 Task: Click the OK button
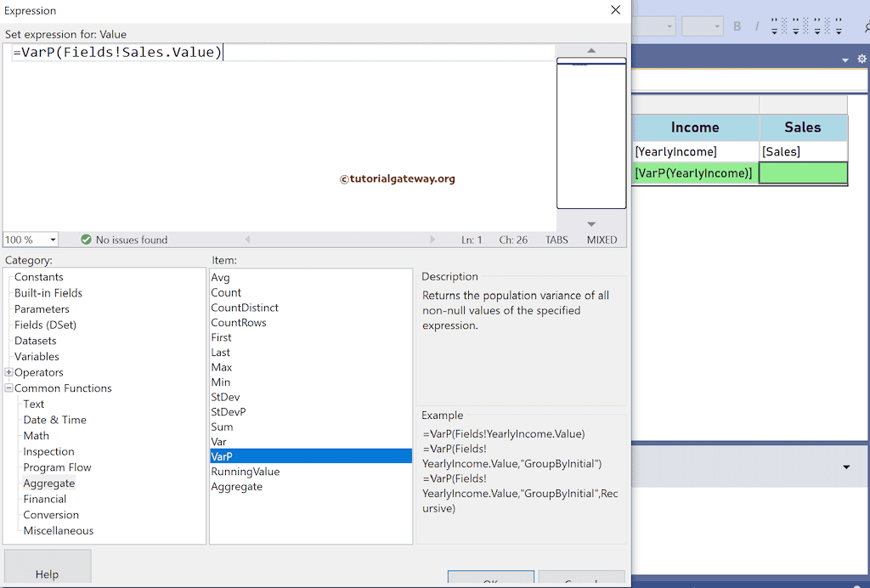[490, 580]
